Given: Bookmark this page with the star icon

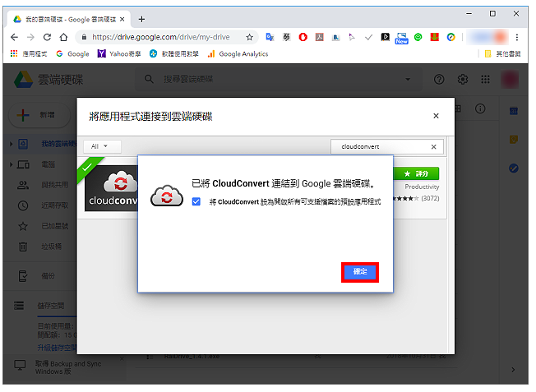Looking at the screenshot, I should pyautogui.click(x=250, y=37).
